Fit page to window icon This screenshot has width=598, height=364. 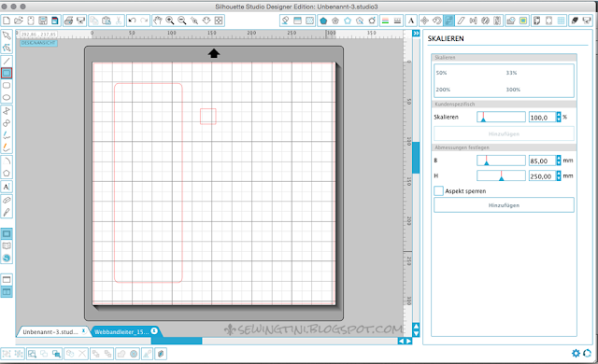(219, 21)
